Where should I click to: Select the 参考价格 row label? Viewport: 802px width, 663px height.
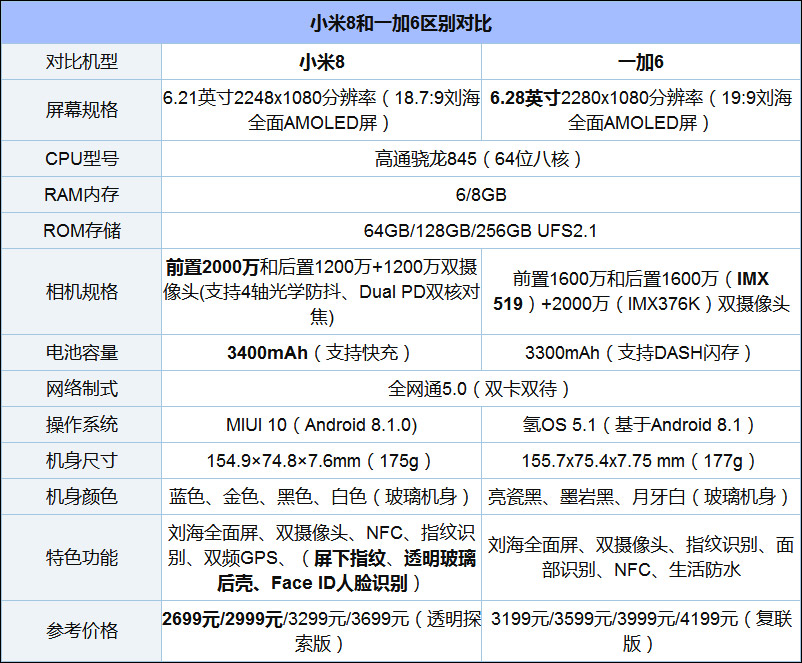(x=81, y=631)
